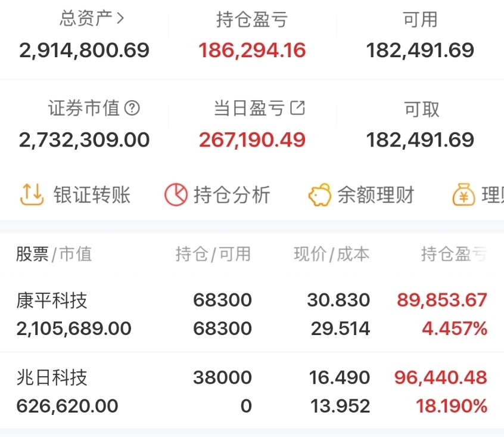Tap the 银证转账 text label
Screen dimensions: 504x437
point(92,194)
